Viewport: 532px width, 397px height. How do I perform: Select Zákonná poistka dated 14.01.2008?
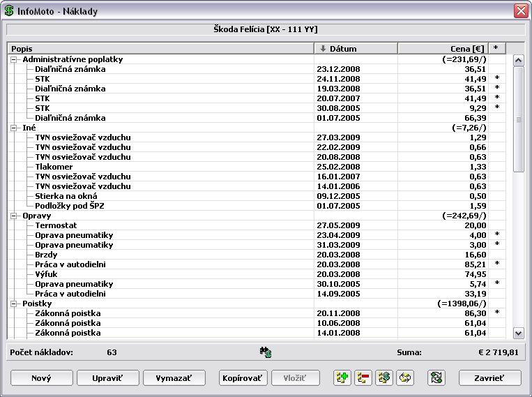[x=257, y=333]
